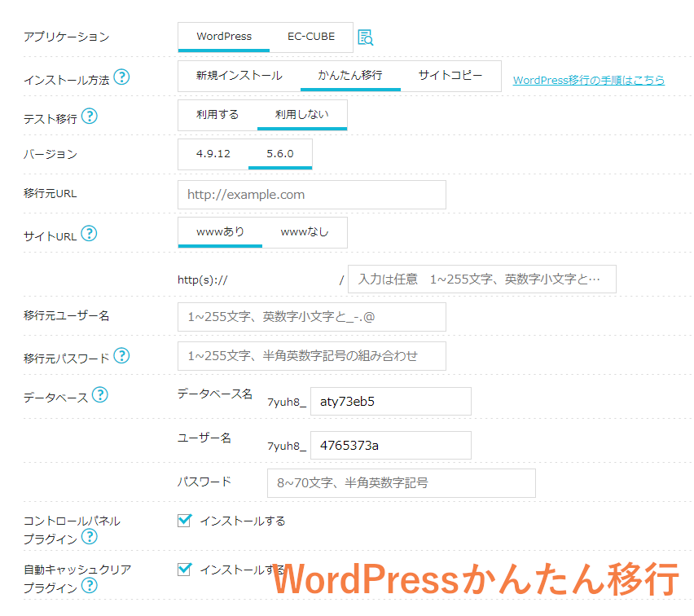Focus the 移行元URL input field

pos(312,195)
